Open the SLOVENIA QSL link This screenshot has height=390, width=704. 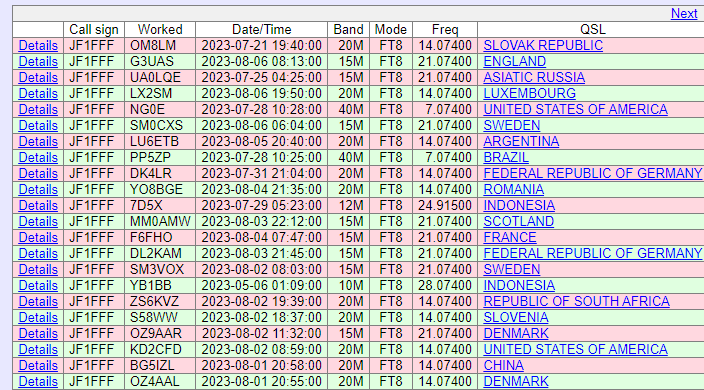tap(516, 317)
